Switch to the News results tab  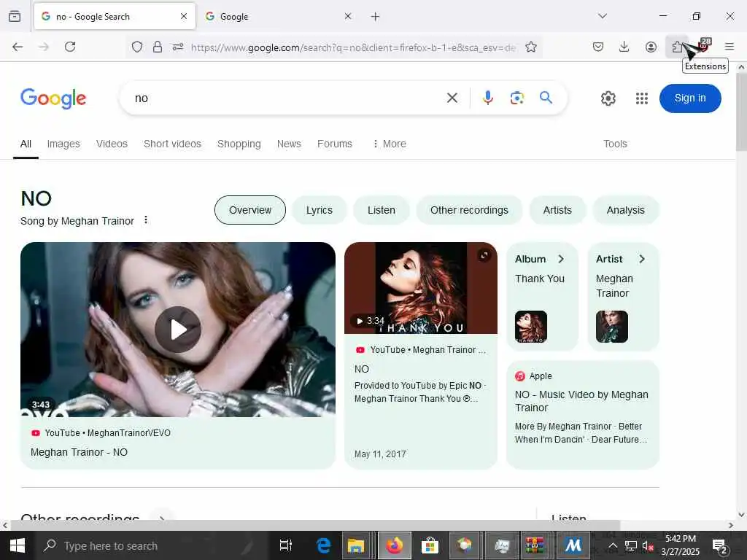point(289,144)
